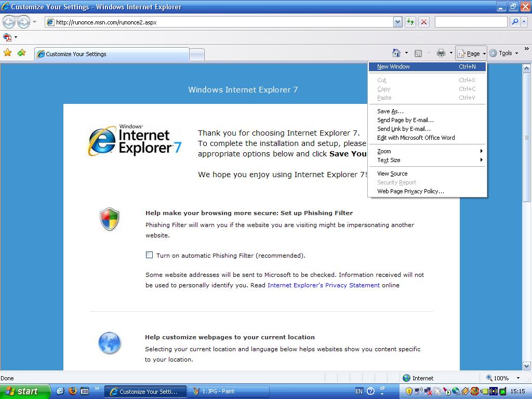The height and width of the screenshot is (399, 532).
Task: Select View Source menu item
Action: coord(427,174)
